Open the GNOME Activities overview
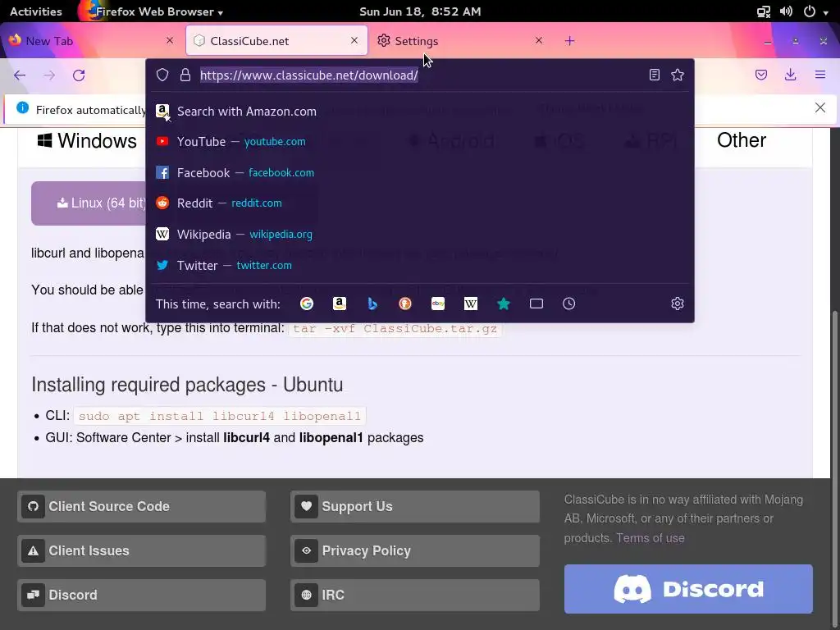Screen dimensions: 840x630 (x=36, y=11)
